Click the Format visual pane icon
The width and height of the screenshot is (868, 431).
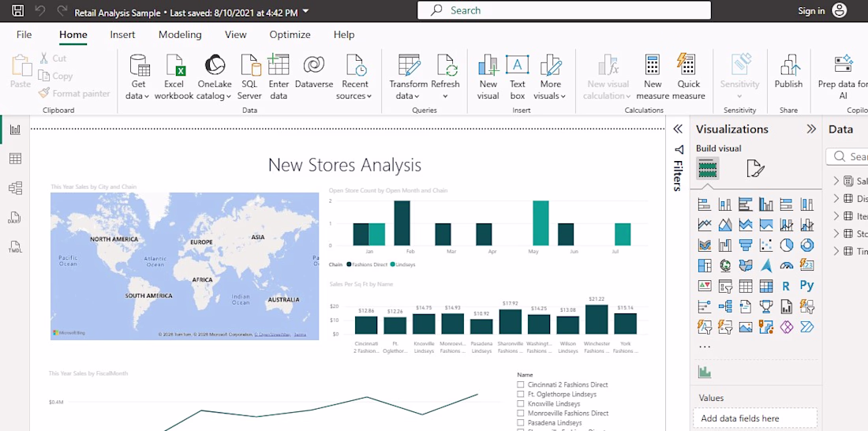click(x=756, y=168)
